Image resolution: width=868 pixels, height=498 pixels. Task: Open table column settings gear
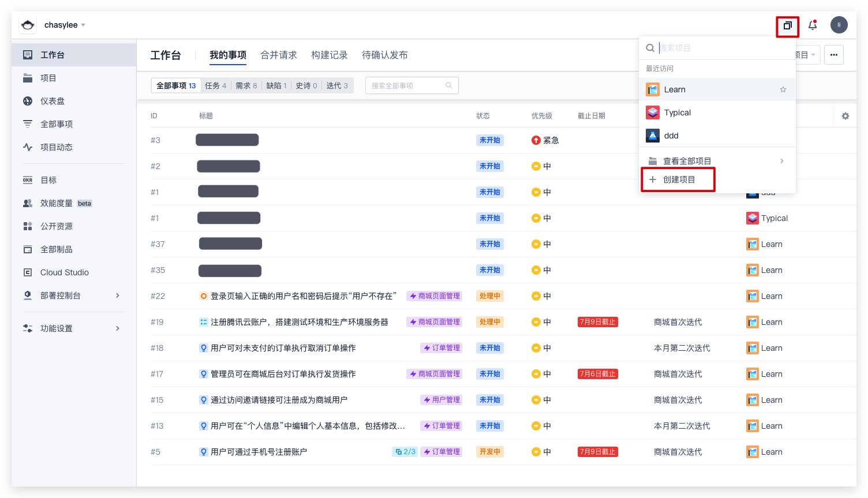click(x=845, y=116)
